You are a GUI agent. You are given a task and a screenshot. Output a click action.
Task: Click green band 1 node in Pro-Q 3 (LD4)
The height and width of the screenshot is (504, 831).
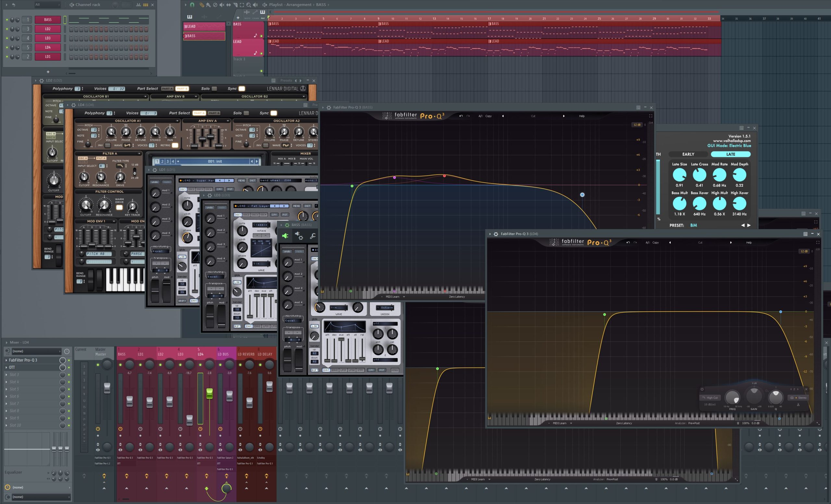pyautogui.click(x=604, y=314)
